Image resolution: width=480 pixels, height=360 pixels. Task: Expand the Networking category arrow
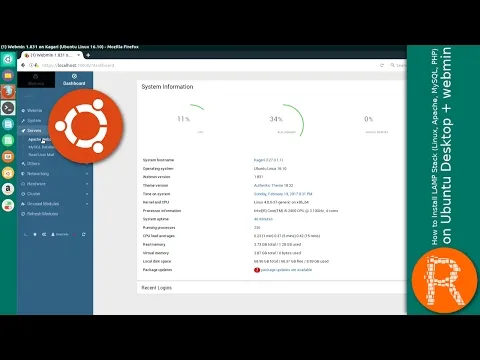point(87,174)
